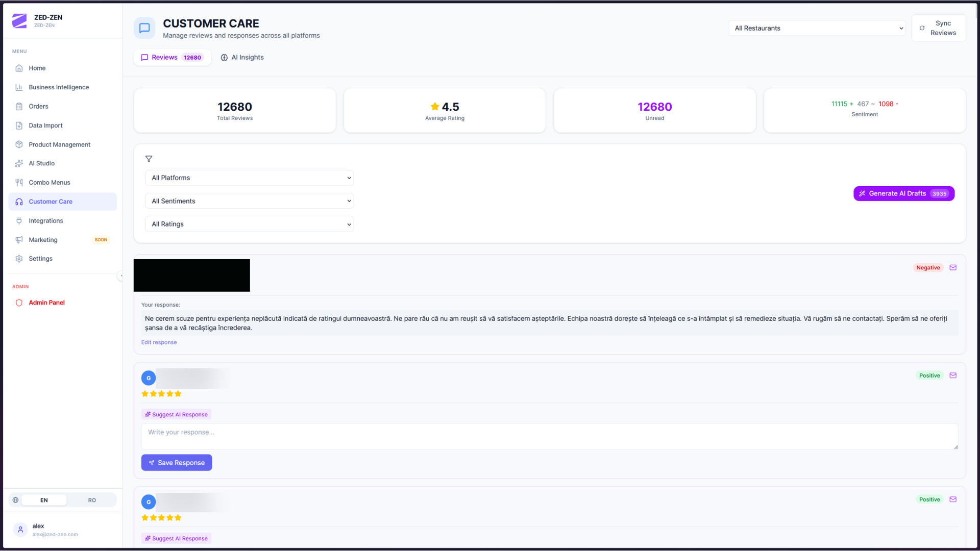This screenshot has height=551, width=980.
Task: Click the Orders clipboard icon
Action: pos(19,106)
